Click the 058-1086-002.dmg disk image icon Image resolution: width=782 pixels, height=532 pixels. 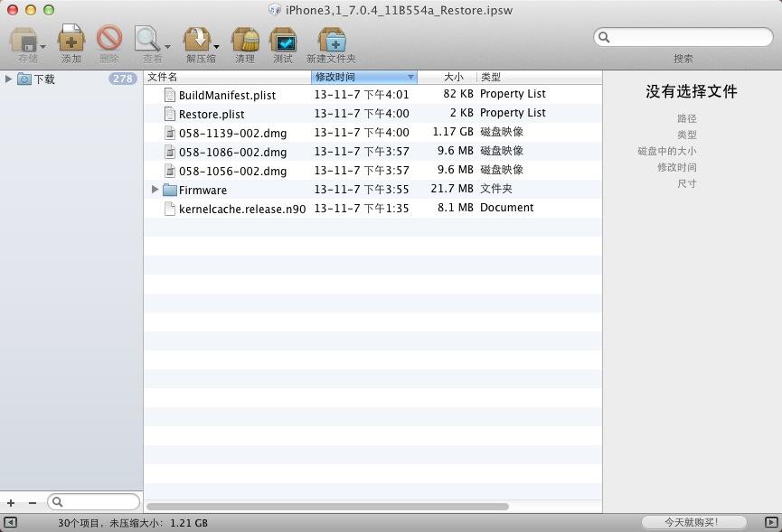(170, 152)
